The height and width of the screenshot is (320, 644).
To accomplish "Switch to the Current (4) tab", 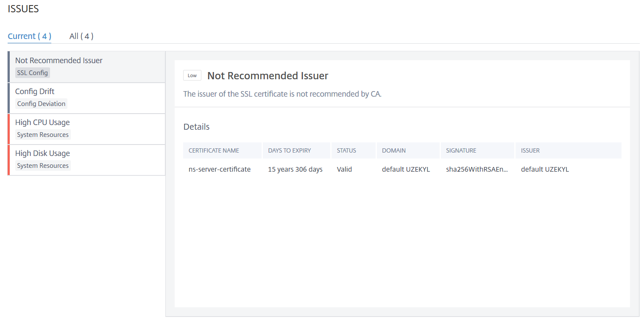I will (29, 36).
